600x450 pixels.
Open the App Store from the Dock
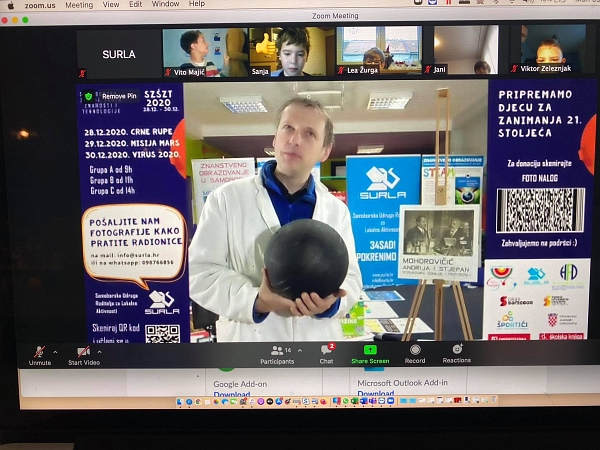pyautogui.click(x=279, y=401)
